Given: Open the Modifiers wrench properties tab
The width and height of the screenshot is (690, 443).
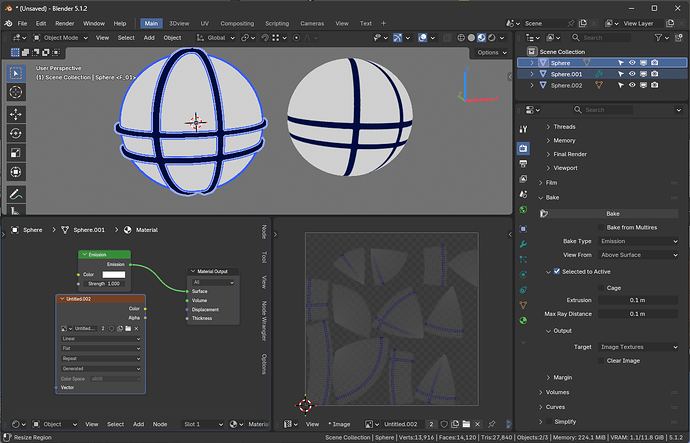Looking at the screenshot, I should click(x=523, y=244).
